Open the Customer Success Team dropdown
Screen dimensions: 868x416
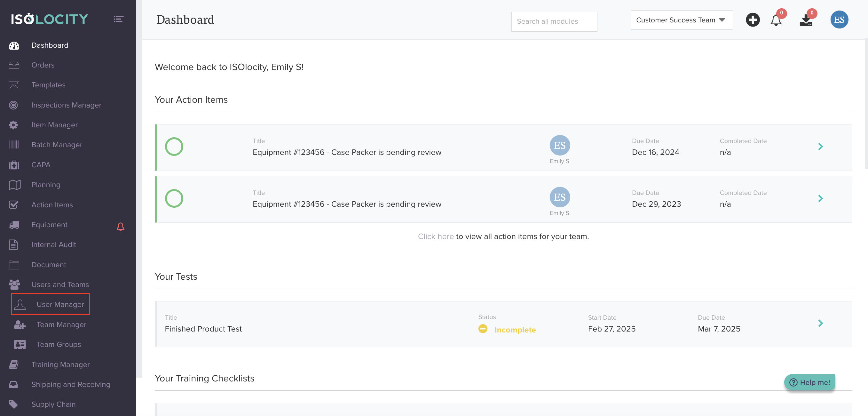[x=681, y=20]
